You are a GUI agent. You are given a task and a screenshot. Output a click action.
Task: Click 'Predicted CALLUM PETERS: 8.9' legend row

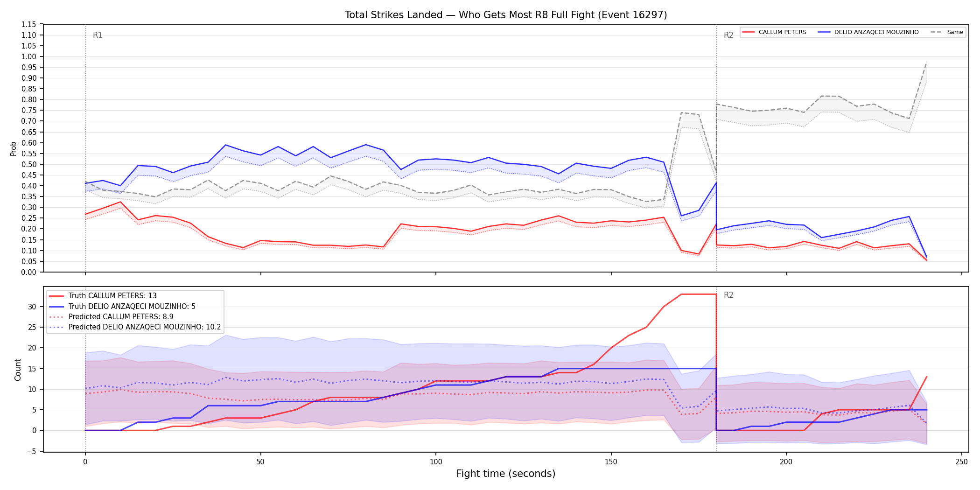[111, 317]
